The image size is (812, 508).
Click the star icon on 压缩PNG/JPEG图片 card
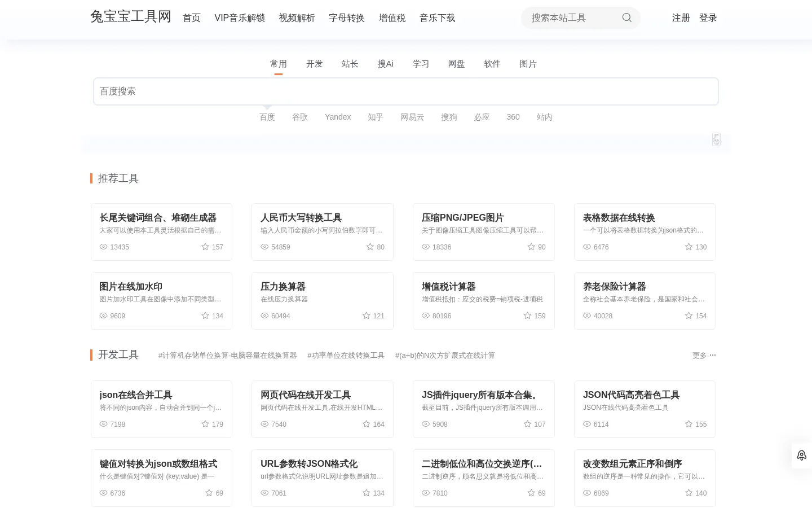(x=531, y=247)
